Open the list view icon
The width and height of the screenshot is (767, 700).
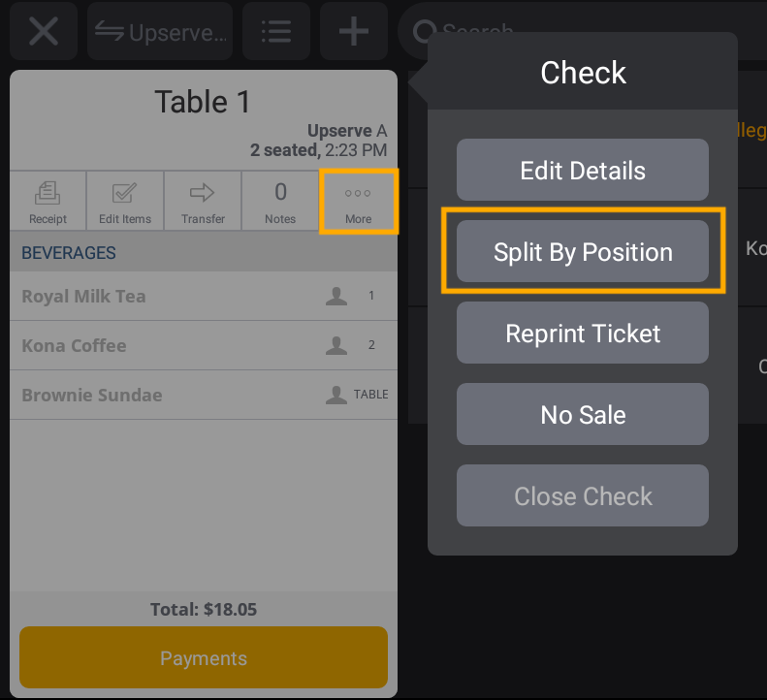point(276,31)
